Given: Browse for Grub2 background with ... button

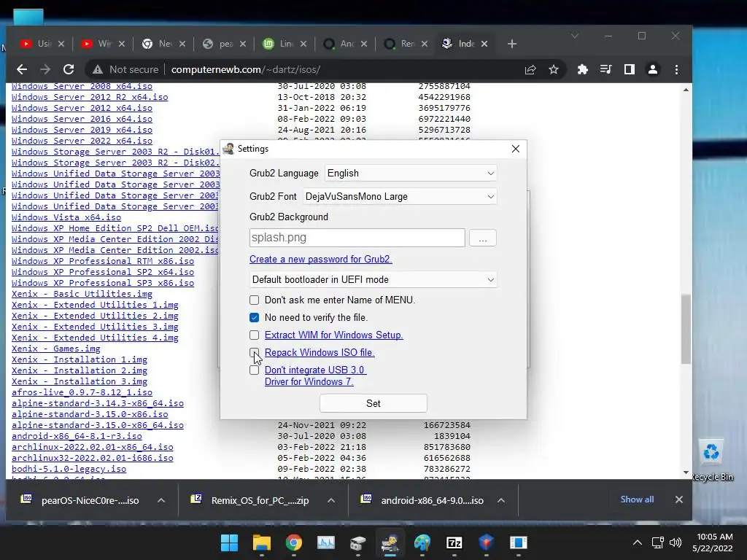Looking at the screenshot, I should (x=483, y=238).
